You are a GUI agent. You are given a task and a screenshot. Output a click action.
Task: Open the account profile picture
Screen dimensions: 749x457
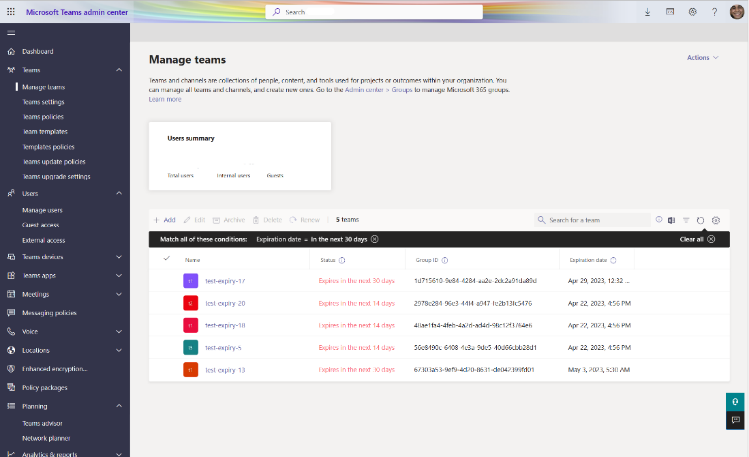pos(737,11)
